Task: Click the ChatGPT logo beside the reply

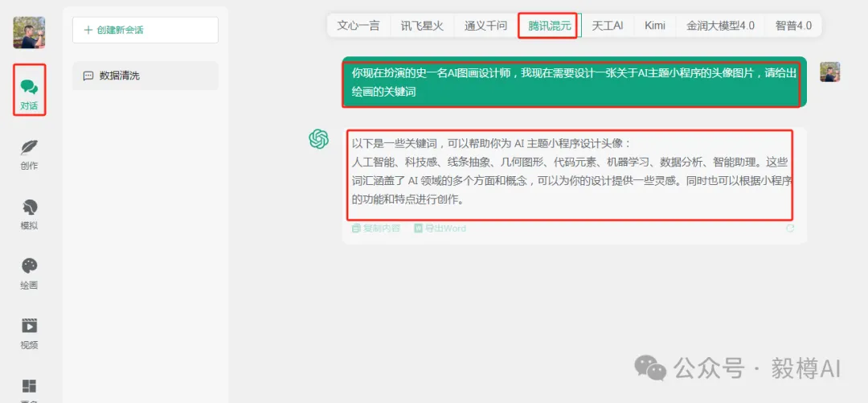Action: point(319,138)
